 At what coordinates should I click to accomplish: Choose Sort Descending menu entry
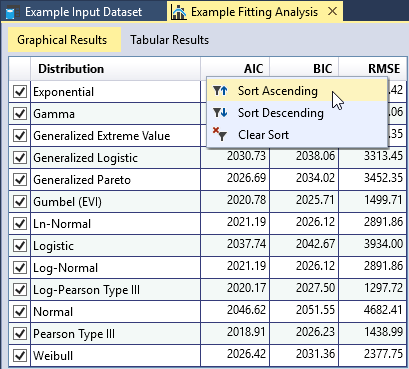(x=297, y=113)
